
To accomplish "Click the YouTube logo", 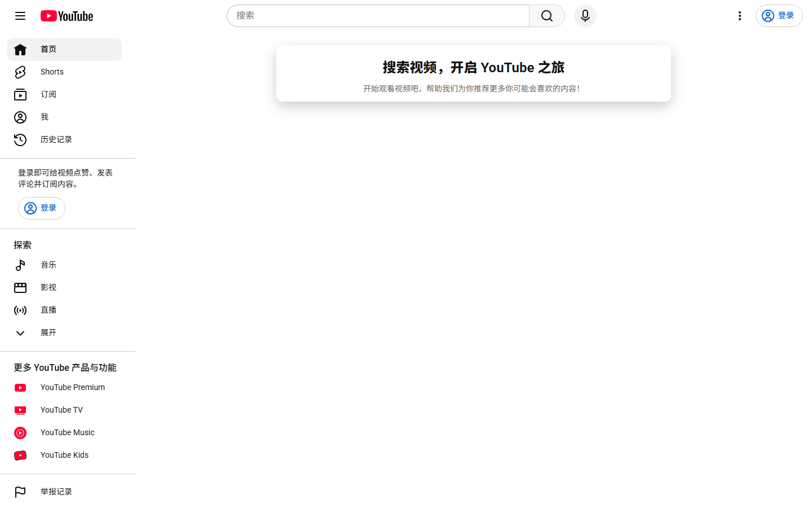I will [x=67, y=16].
